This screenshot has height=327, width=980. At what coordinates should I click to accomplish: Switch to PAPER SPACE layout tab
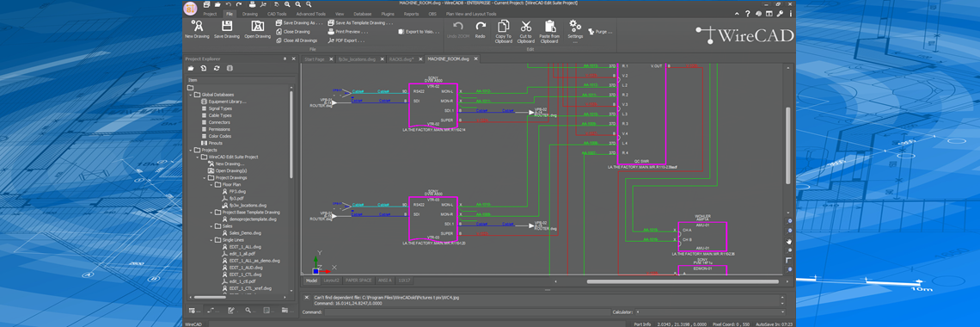(358, 281)
